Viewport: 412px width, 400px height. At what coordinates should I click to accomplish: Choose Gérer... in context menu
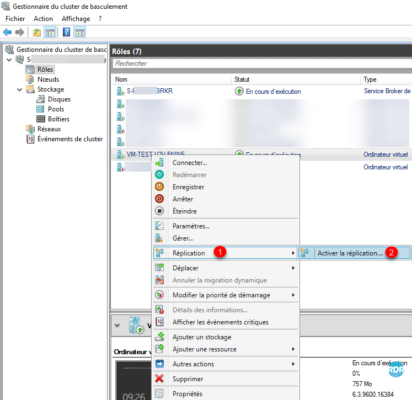183,238
